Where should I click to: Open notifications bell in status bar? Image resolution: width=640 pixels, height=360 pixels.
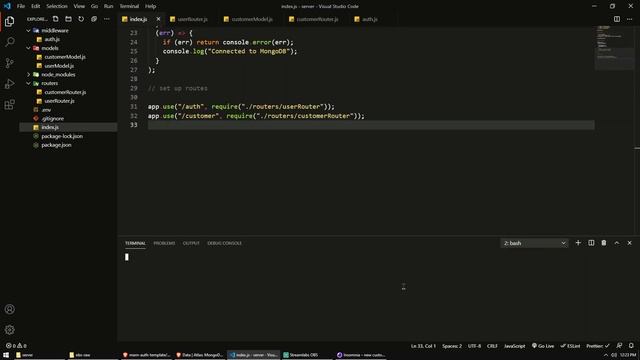click(x=631, y=346)
